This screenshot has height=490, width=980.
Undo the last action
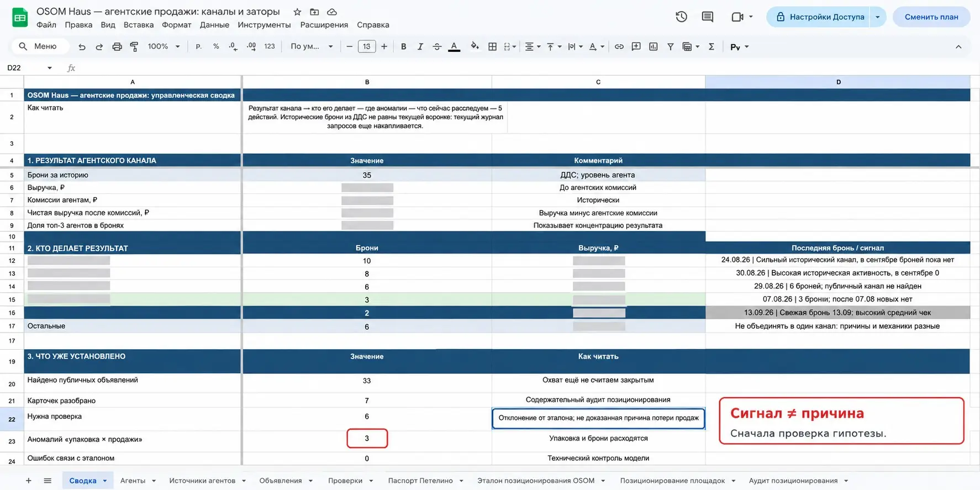[x=82, y=47]
